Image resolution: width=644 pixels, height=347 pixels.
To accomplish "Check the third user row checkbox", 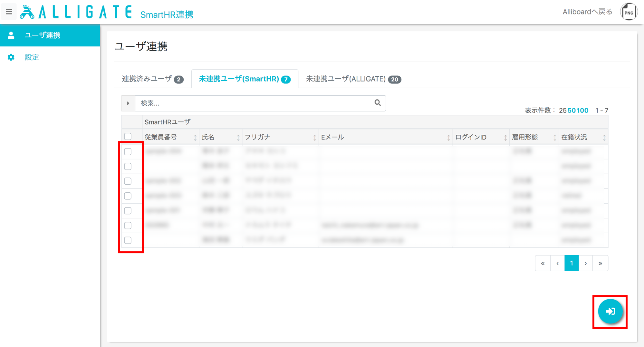I will pyautogui.click(x=128, y=181).
